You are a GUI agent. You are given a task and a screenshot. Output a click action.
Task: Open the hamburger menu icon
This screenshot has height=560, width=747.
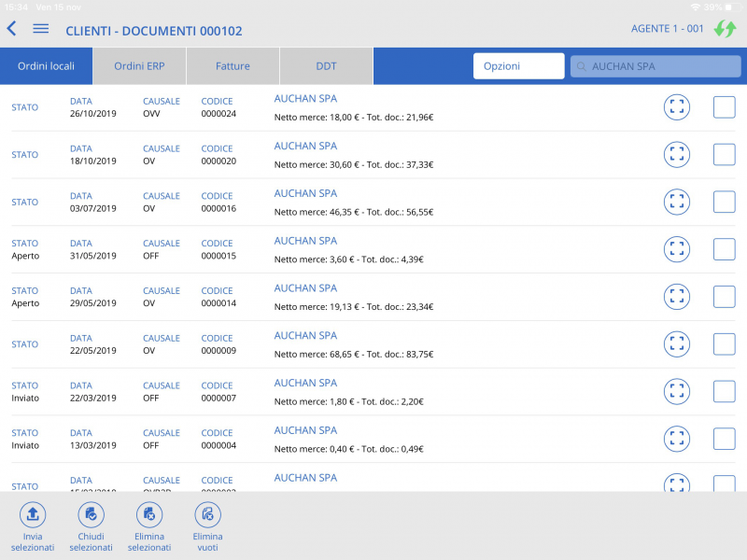(40, 28)
